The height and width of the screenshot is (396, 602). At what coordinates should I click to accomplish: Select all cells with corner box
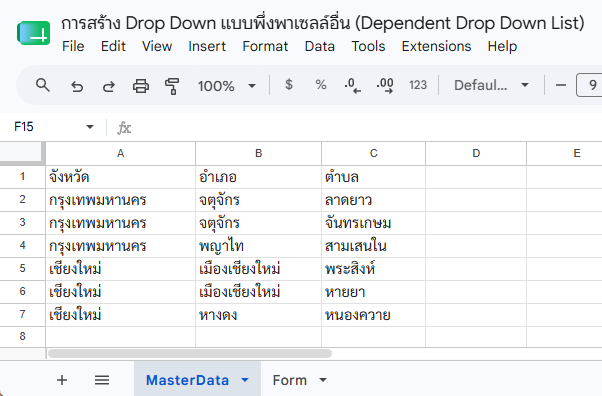click(22, 153)
